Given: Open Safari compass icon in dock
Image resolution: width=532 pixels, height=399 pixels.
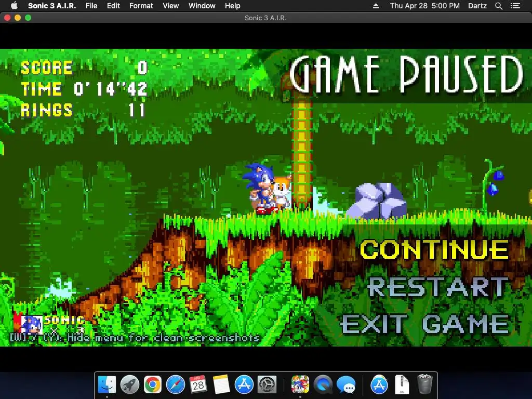Looking at the screenshot, I should click(x=176, y=384).
